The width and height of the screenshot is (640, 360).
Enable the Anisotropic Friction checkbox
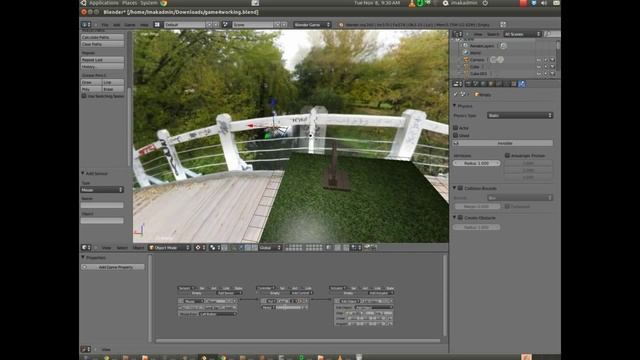coord(507,156)
